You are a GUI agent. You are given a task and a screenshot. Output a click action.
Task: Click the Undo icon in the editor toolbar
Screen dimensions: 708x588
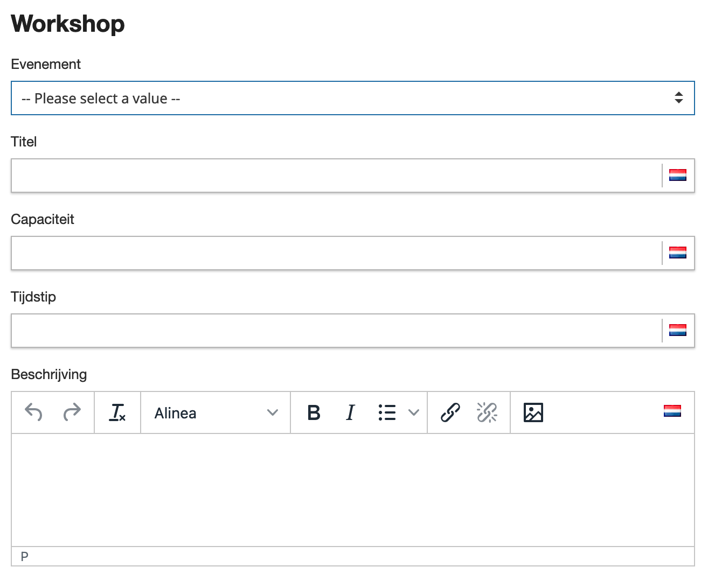tap(34, 412)
